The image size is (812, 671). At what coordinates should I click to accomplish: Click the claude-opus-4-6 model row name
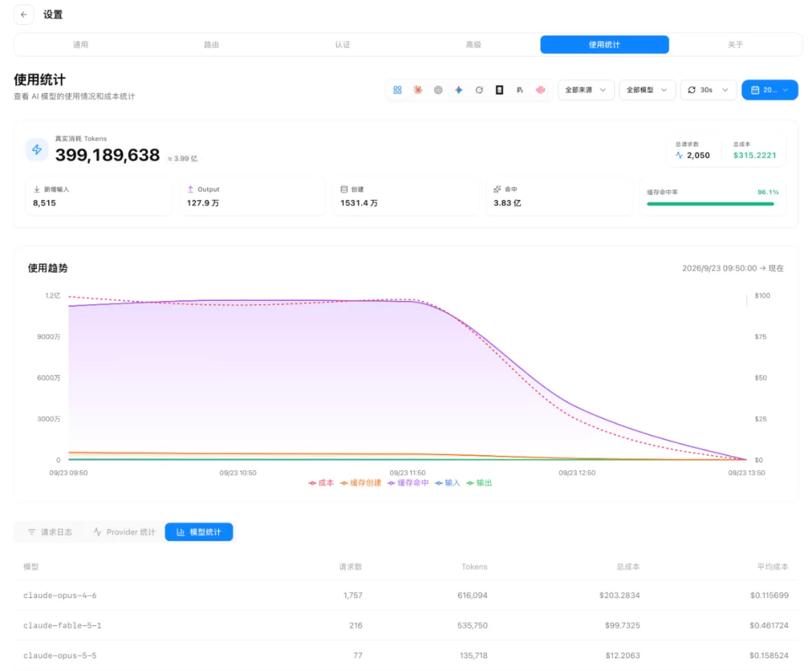pos(60,595)
